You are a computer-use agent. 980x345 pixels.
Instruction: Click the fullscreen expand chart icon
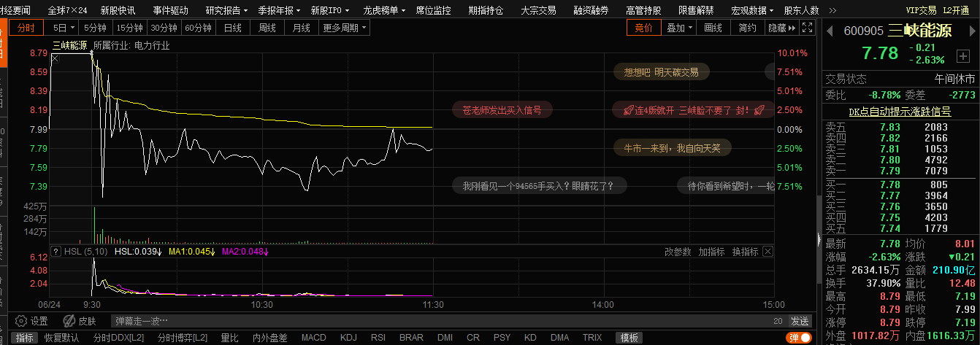click(807, 28)
